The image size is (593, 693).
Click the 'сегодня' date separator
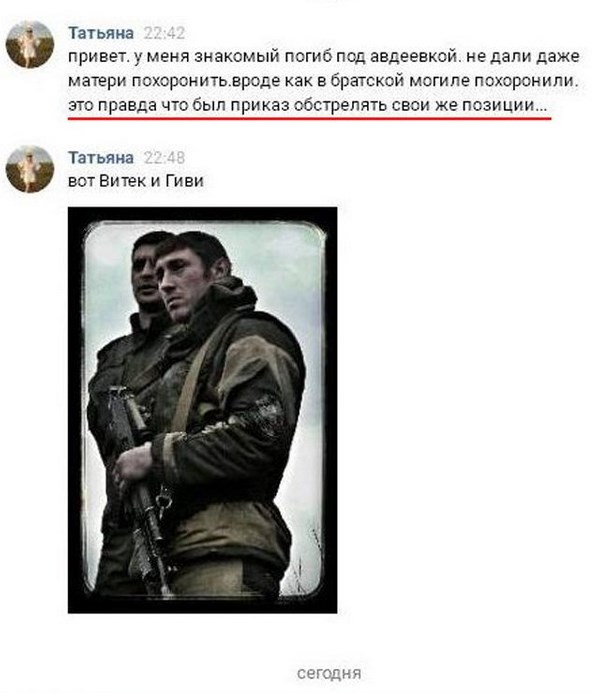pyautogui.click(x=329, y=674)
